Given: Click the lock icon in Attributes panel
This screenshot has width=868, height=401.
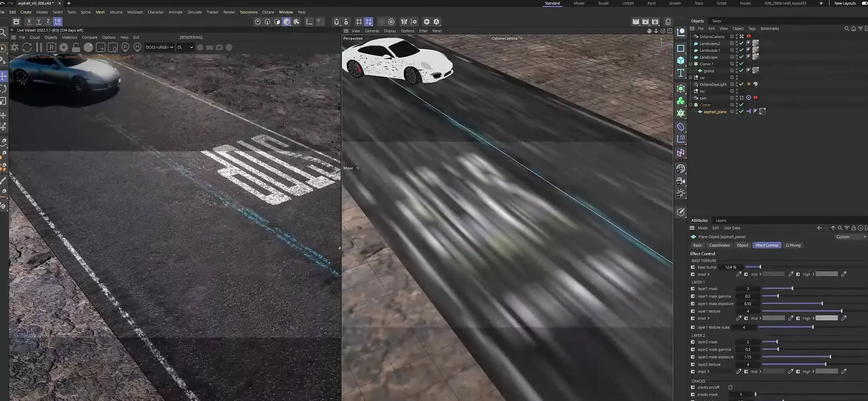Looking at the screenshot, I should [854, 228].
